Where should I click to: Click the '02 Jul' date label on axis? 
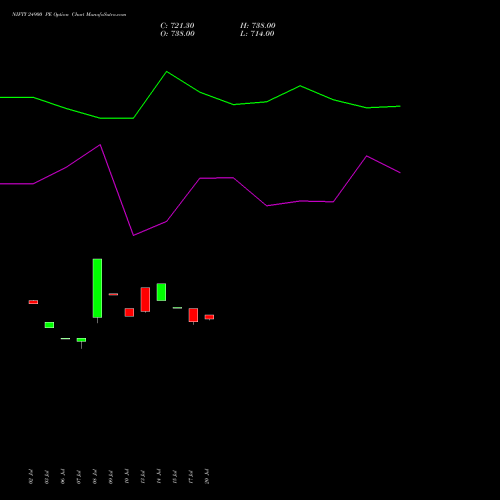[x=31, y=477]
